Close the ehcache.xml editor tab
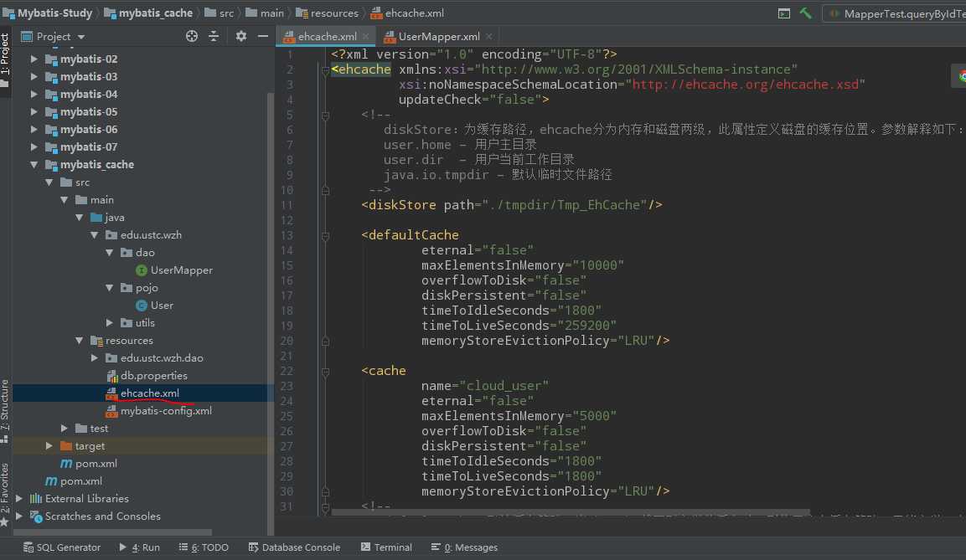 click(366, 36)
